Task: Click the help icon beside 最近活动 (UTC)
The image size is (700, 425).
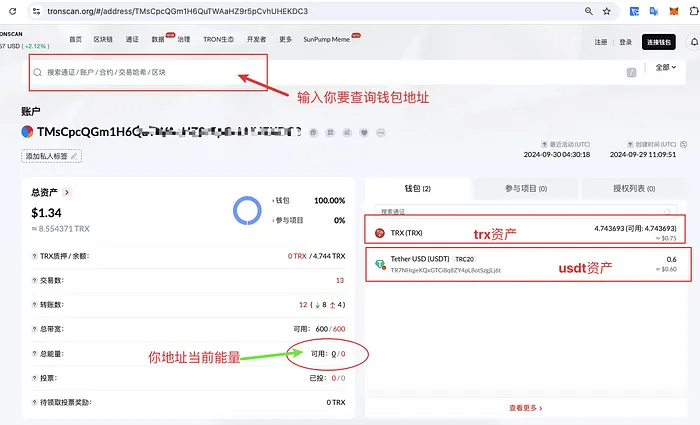Action: coord(544,145)
